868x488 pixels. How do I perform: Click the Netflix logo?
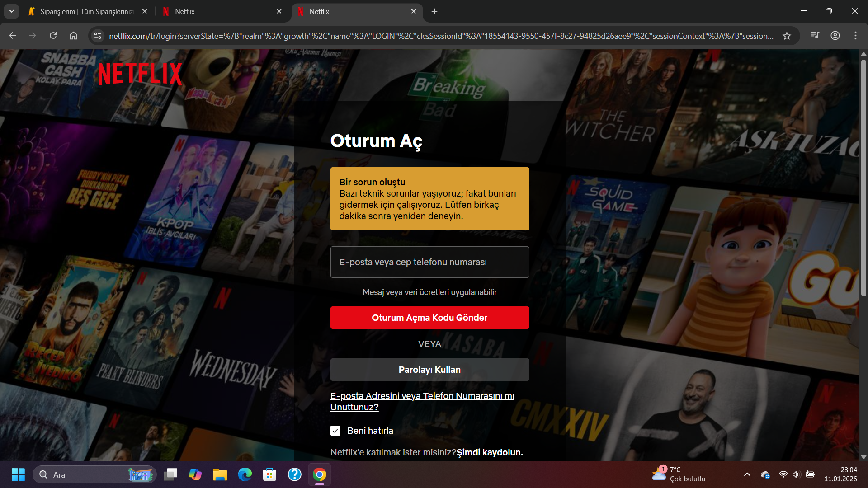[x=140, y=74]
